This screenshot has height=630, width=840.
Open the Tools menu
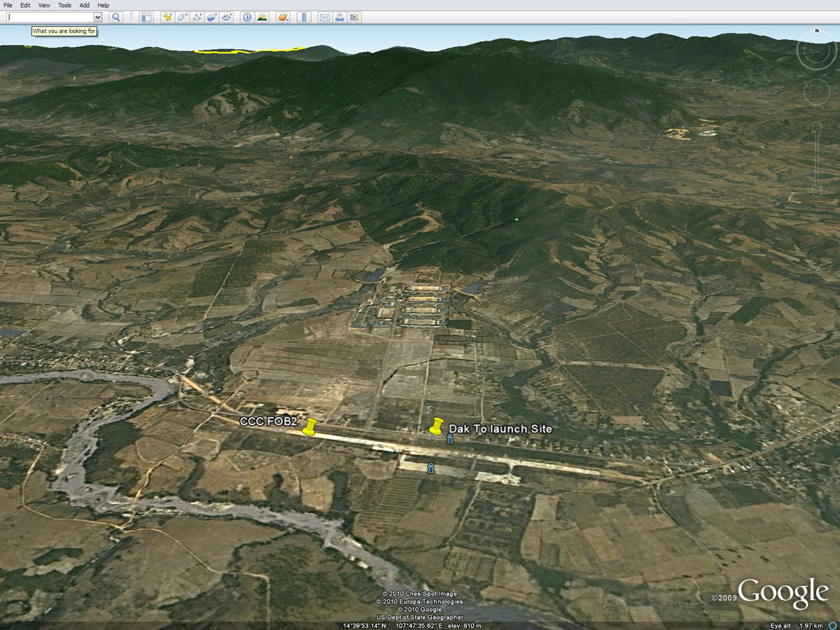64,5
